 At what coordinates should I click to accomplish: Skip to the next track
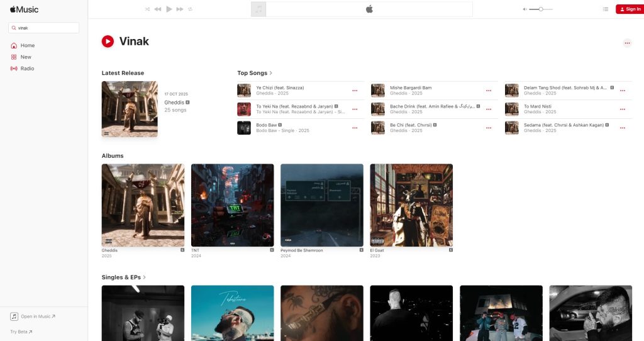click(x=180, y=9)
